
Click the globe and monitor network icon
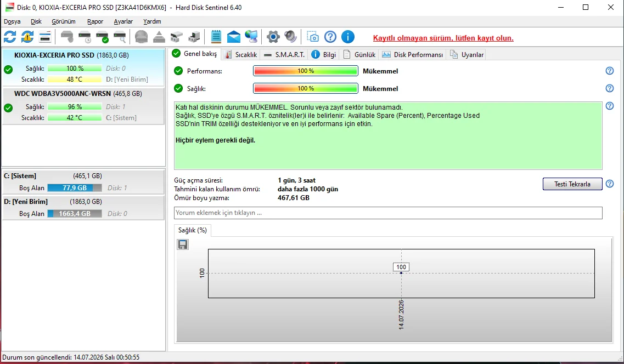(x=251, y=37)
